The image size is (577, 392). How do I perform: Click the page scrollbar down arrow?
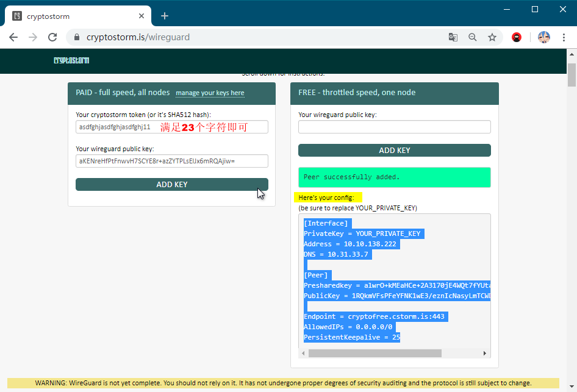[x=572, y=387]
